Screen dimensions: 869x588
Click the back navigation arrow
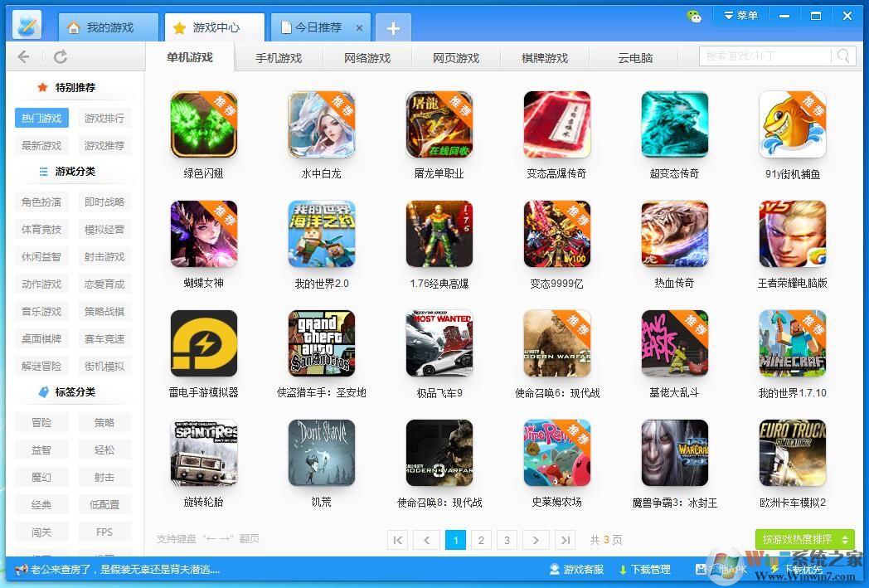(23, 56)
